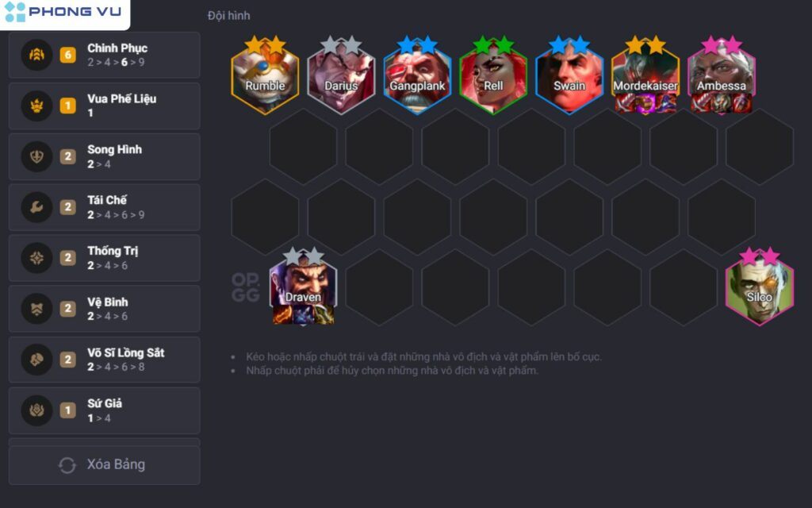Viewport: 812px width, 508px height.
Task: Select the Silco champion hexagon
Action: [x=759, y=289]
